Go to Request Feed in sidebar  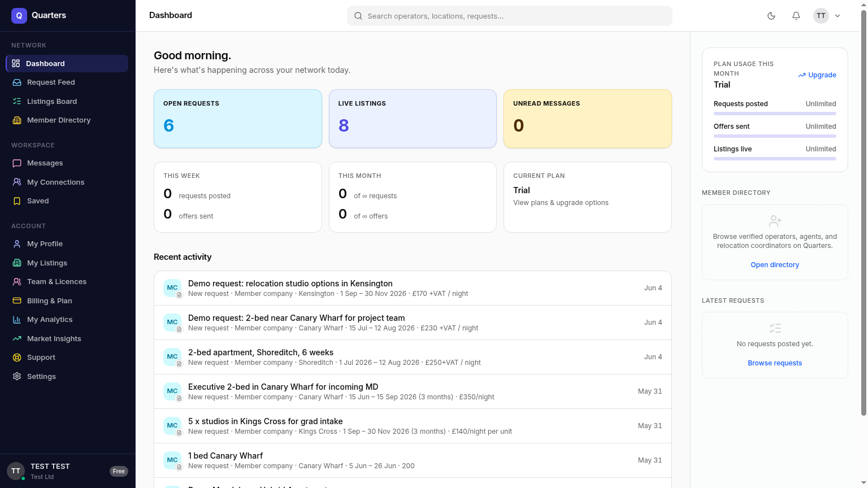[67, 82]
